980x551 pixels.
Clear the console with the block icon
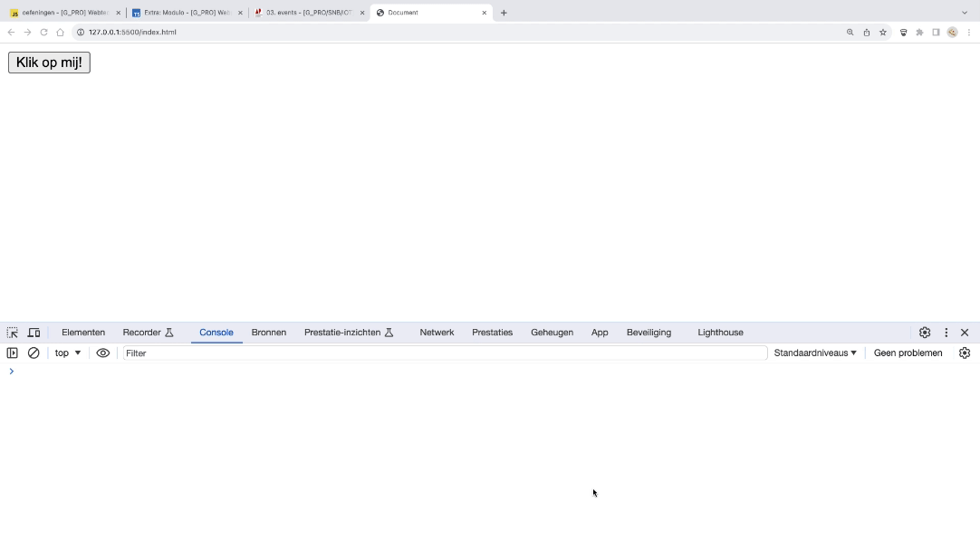pos(34,353)
